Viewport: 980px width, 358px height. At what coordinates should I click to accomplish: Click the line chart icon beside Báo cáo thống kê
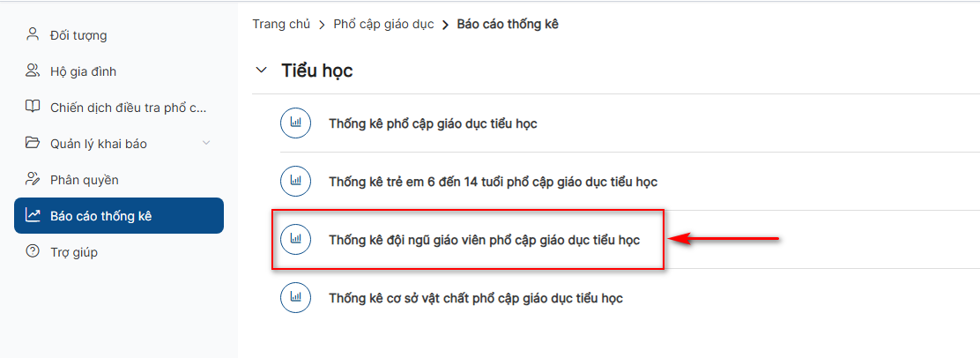(33, 216)
